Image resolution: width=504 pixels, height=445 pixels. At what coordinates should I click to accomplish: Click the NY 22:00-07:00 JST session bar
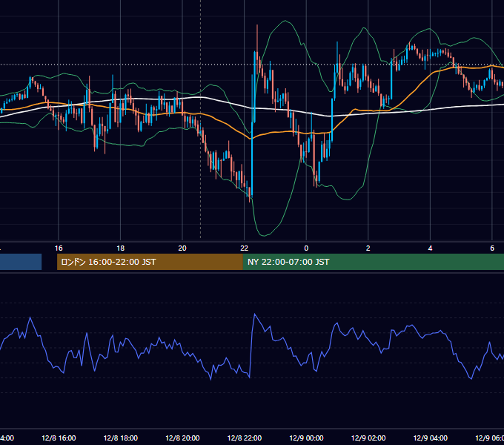(x=373, y=262)
